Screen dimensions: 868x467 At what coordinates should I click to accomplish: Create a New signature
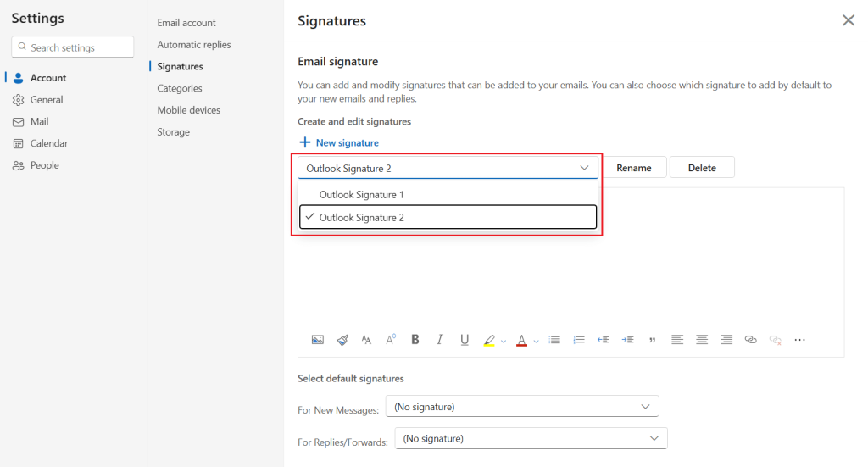click(x=339, y=143)
